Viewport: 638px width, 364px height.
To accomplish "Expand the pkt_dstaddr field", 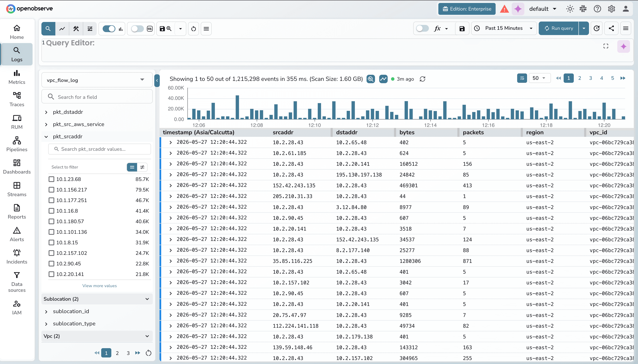I will [x=46, y=112].
